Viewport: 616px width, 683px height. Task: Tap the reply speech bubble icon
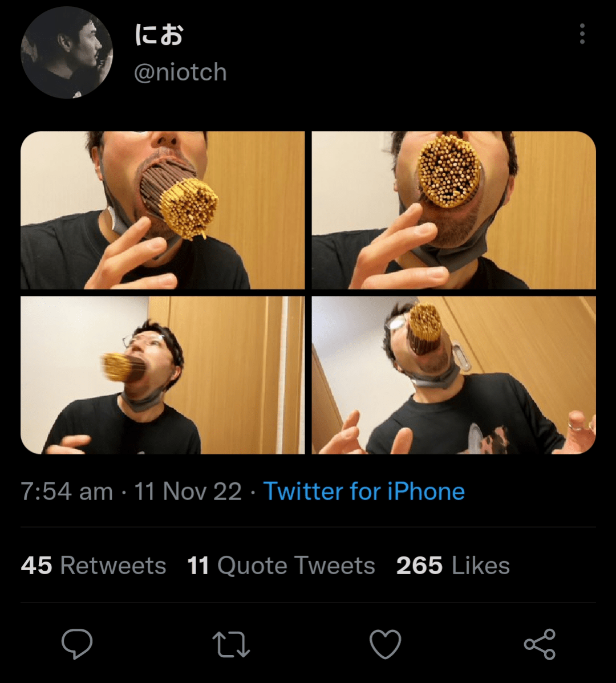77,644
